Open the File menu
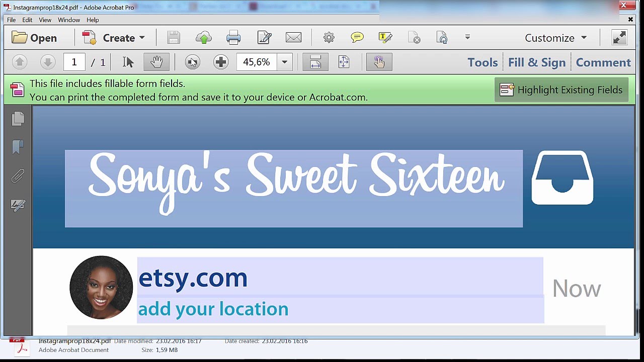The image size is (644, 362). click(11, 20)
